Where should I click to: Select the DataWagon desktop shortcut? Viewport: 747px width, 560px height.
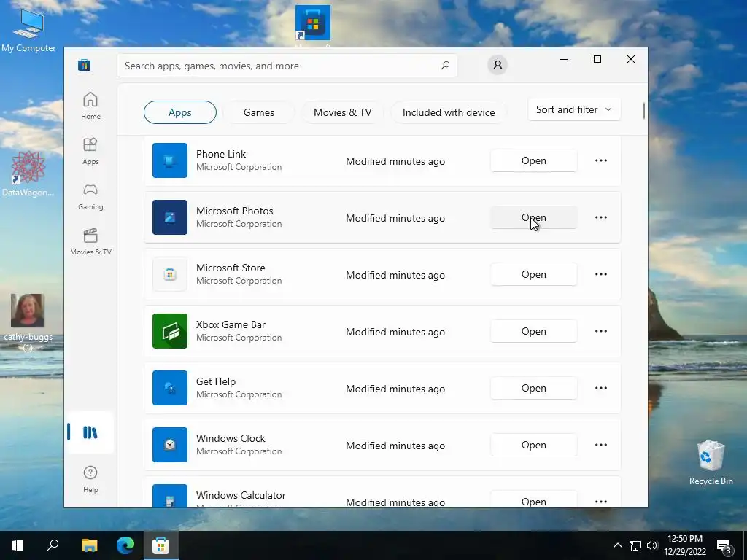(28, 174)
